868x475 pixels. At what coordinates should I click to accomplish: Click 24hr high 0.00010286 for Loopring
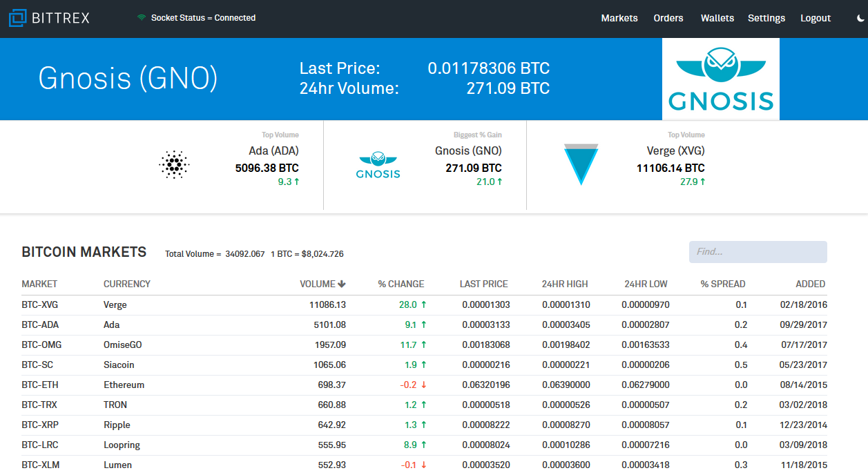pyautogui.click(x=566, y=445)
